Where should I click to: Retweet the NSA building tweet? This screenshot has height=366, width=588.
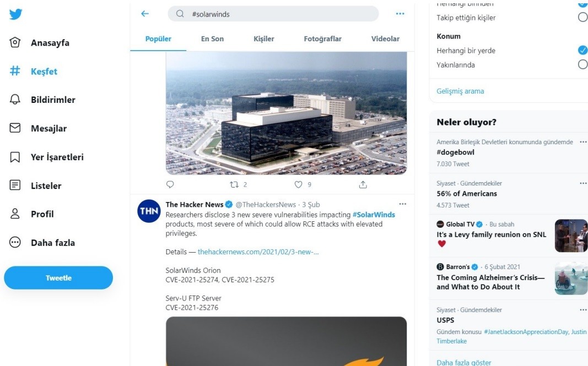(x=235, y=185)
